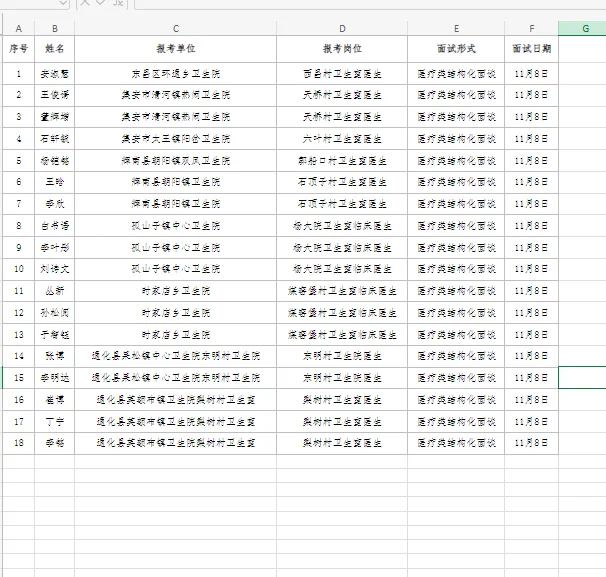Open the Name Box dropdown arrow
The image size is (606, 577).
63,3
